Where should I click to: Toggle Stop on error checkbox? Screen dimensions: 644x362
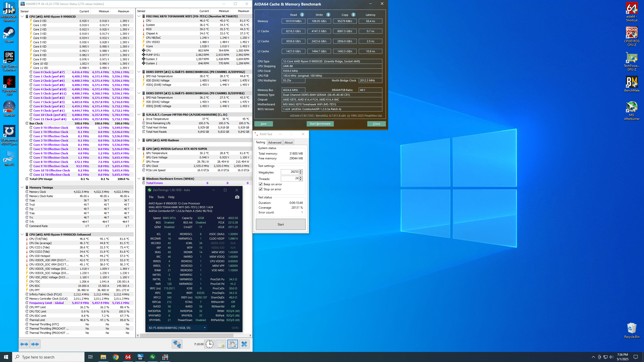(261, 189)
